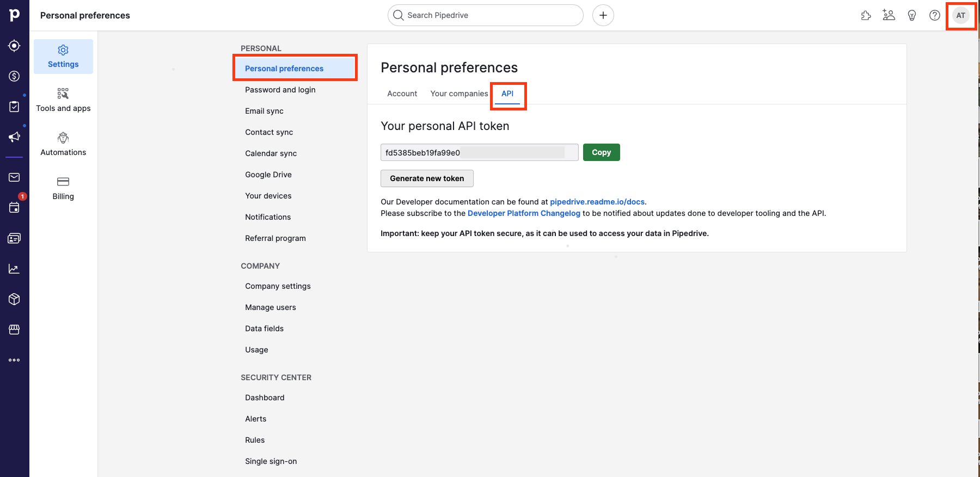Open Single sign-on settings
This screenshot has width=980, height=477.
271,461
